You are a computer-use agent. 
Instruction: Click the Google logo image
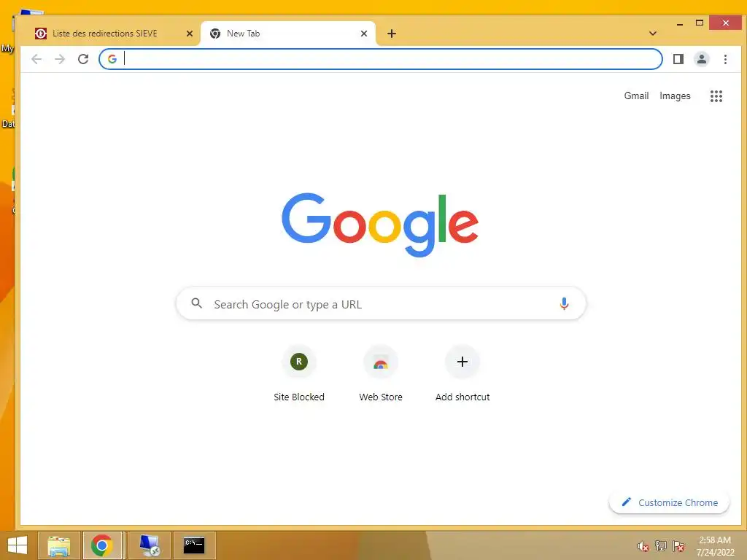pyautogui.click(x=380, y=225)
